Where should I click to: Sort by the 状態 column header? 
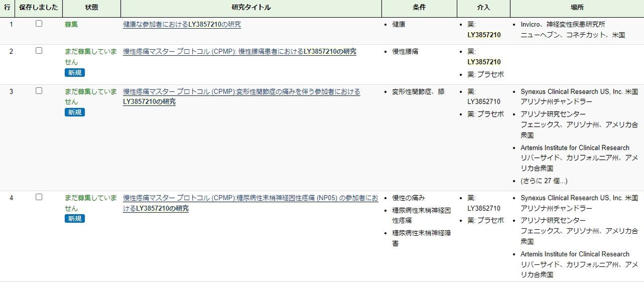pos(92,8)
